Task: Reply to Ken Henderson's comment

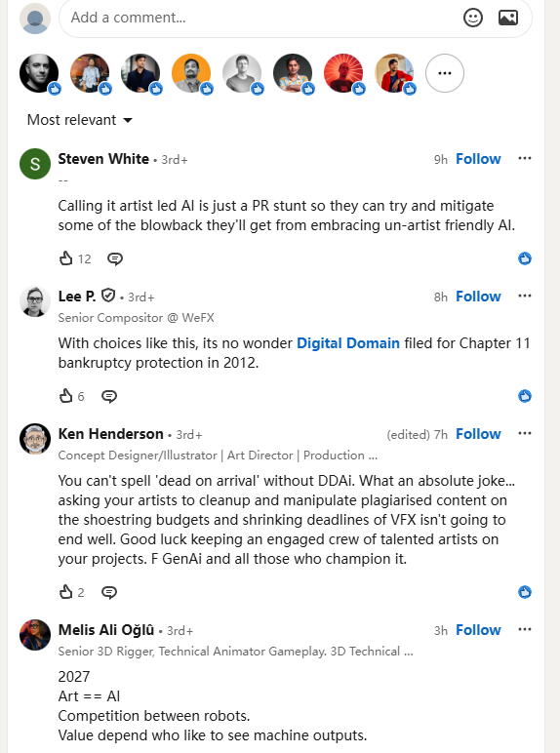Action: (109, 592)
